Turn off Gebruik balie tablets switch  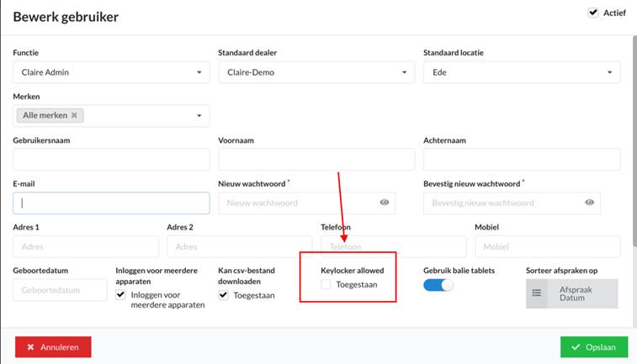coord(438,285)
